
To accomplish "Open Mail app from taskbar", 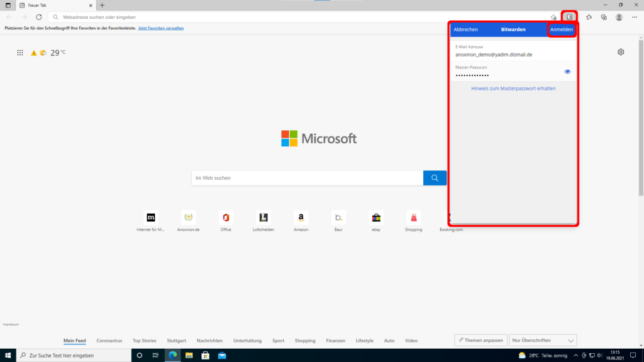I will (x=222, y=356).
